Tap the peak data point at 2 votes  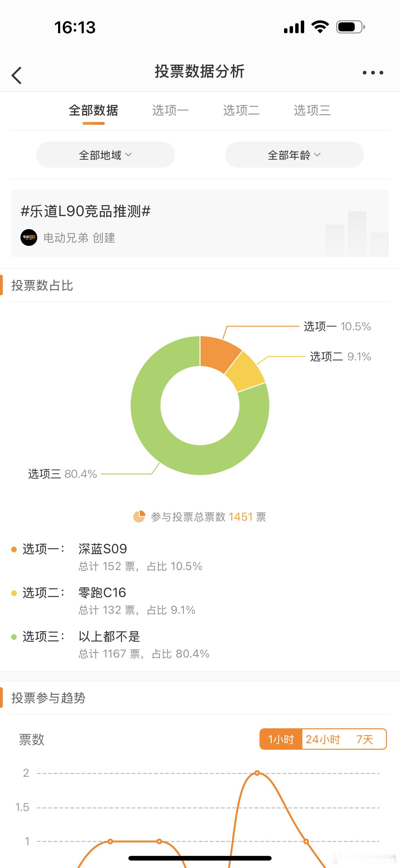pyautogui.click(x=257, y=773)
